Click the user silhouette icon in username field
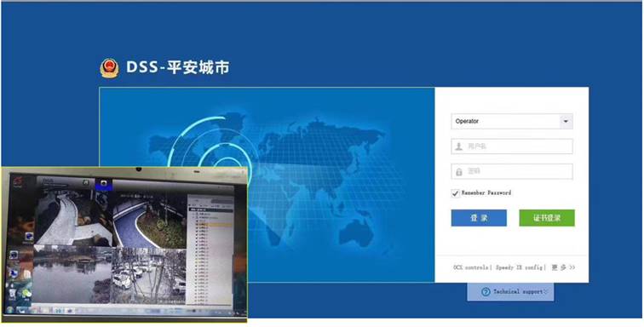Screen dimensions: 644x327 (459, 146)
